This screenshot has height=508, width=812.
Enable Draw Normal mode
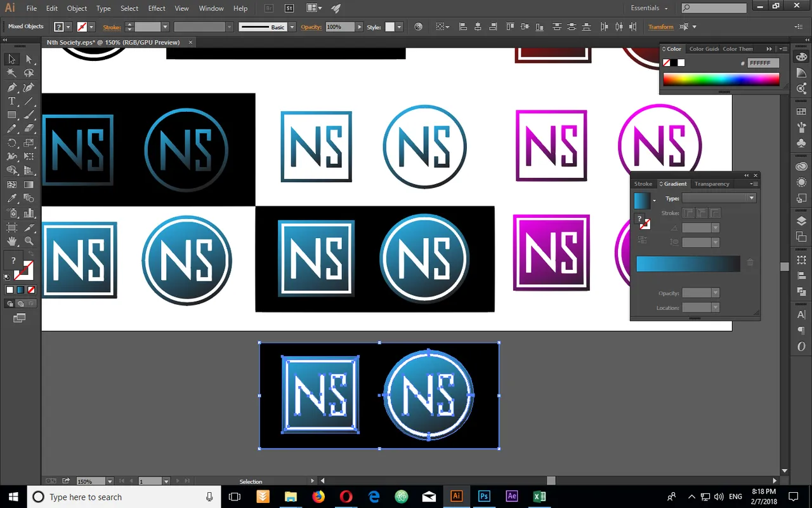pyautogui.click(x=10, y=304)
